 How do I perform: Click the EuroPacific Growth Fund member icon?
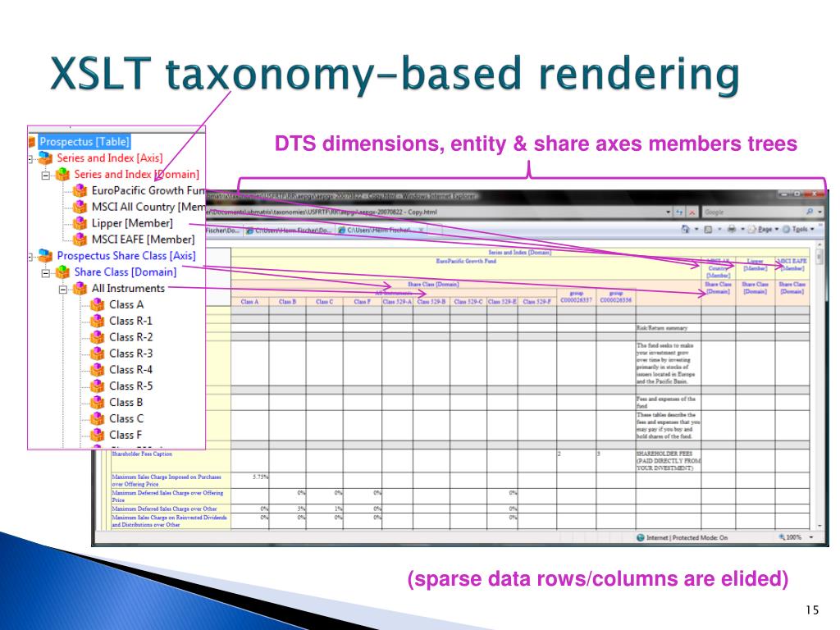[80, 190]
